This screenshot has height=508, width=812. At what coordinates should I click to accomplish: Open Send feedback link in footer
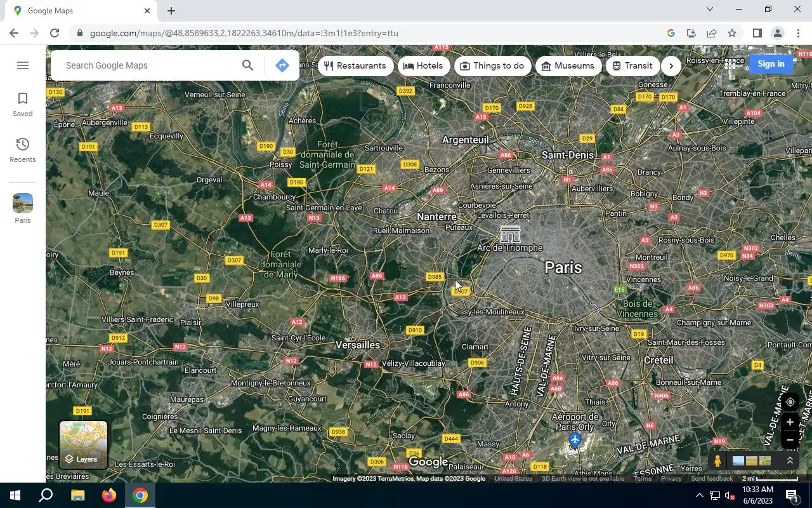click(712, 479)
